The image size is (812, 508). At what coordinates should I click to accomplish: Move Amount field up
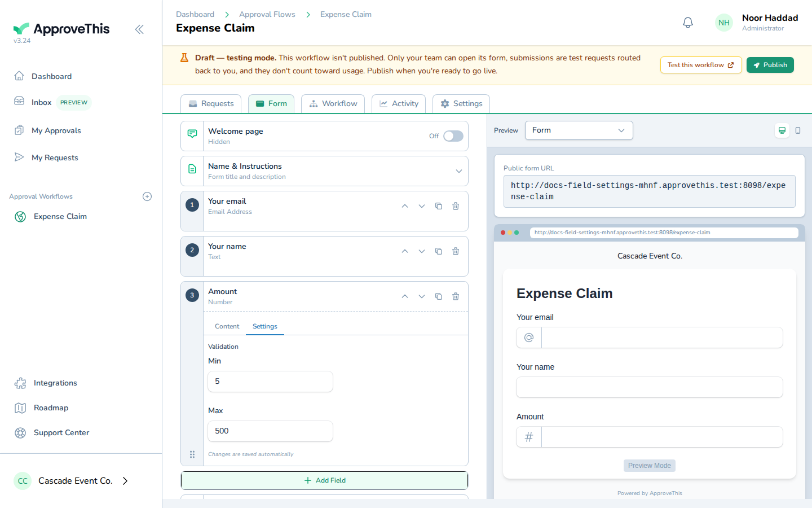tap(405, 296)
